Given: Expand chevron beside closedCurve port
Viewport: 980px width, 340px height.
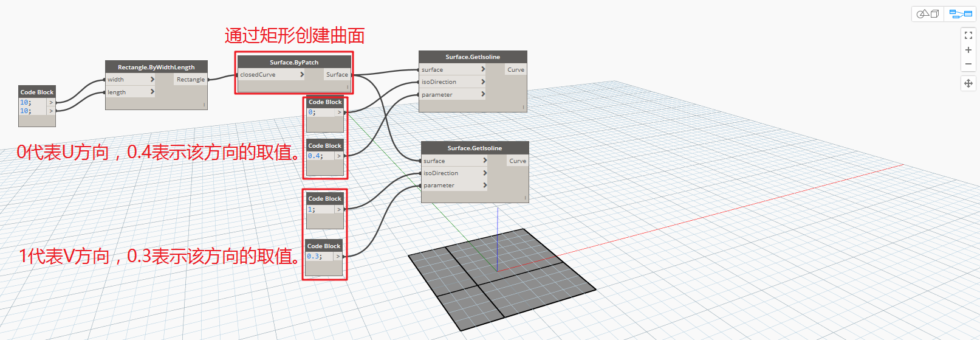Looking at the screenshot, I should (302, 74).
